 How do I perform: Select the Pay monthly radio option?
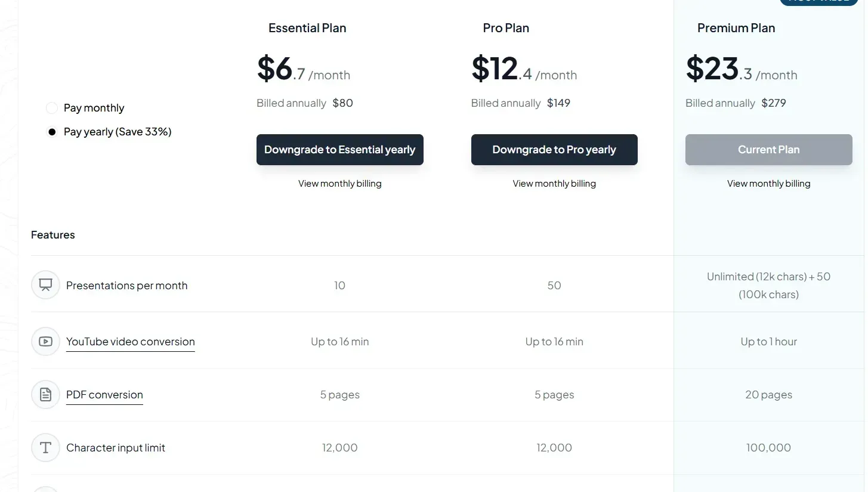(x=52, y=108)
